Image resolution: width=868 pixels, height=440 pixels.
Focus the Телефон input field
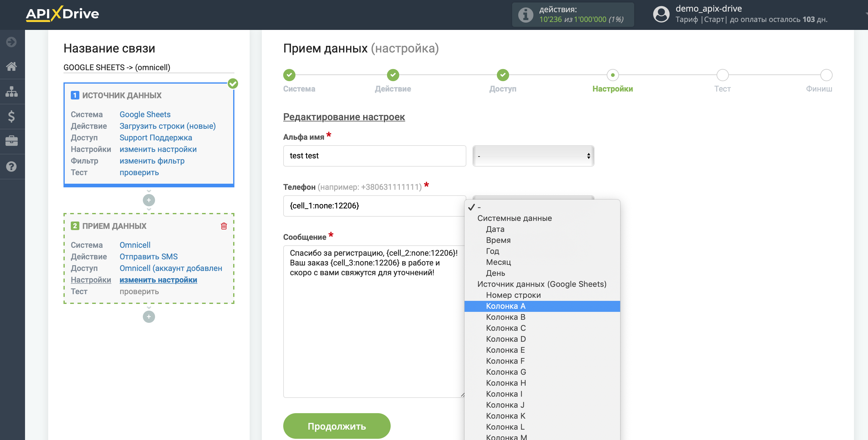pyautogui.click(x=374, y=206)
